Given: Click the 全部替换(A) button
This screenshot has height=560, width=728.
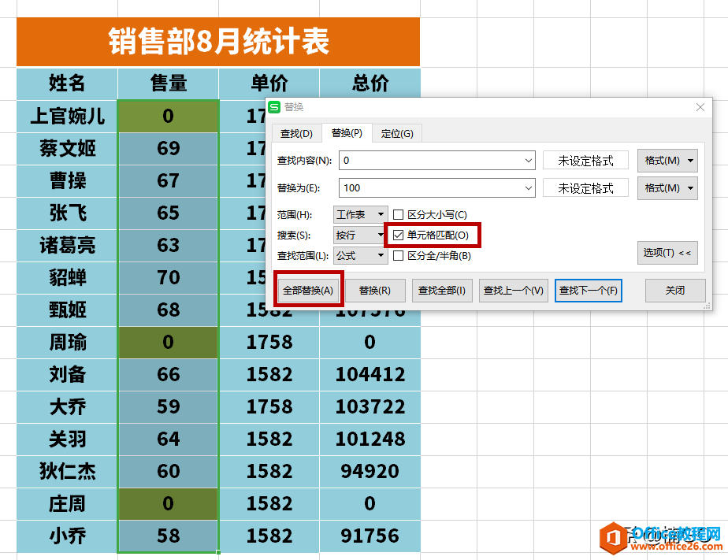Looking at the screenshot, I should point(308,291).
